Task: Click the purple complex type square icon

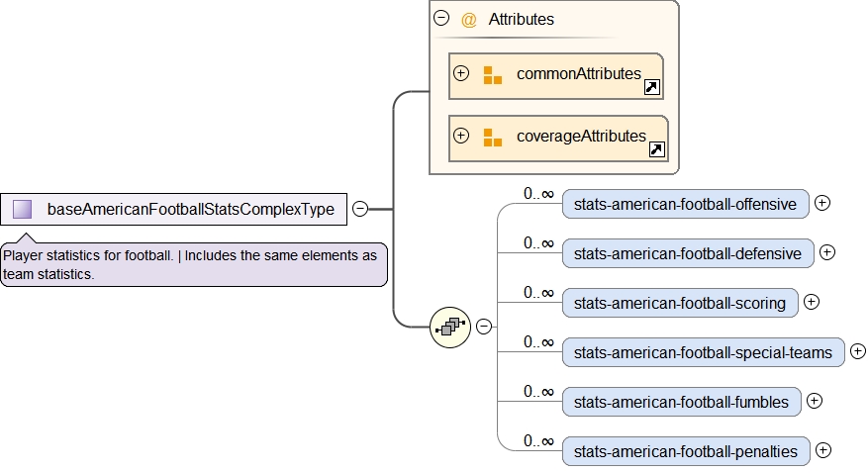Action: click(x=23, y=210)
